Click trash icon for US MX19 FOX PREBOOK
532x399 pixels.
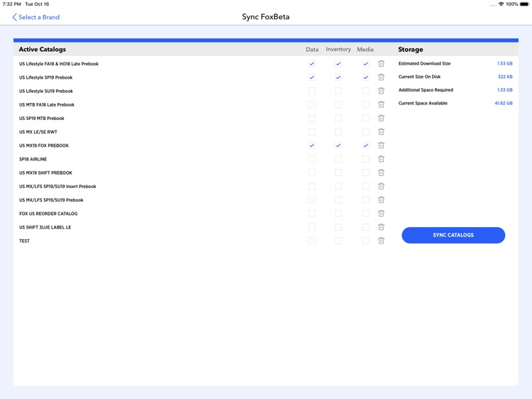(x=381, y=146)
